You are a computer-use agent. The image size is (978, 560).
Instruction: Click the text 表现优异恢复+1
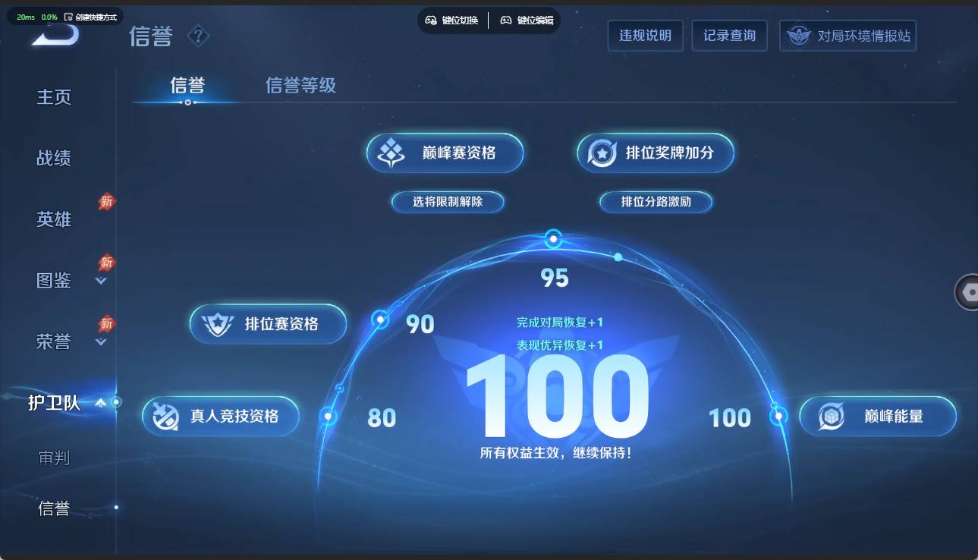point(560,345)
